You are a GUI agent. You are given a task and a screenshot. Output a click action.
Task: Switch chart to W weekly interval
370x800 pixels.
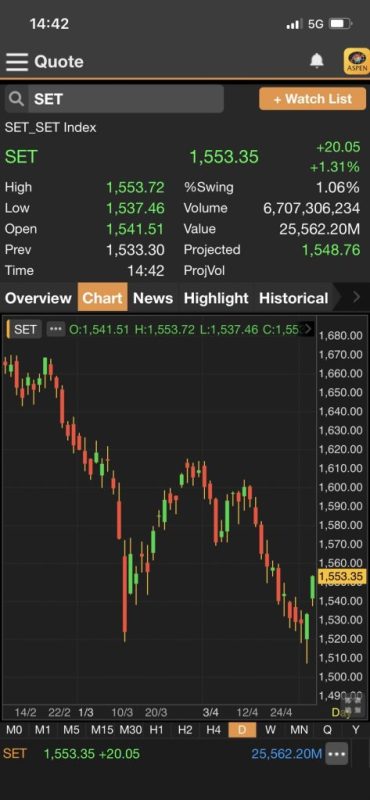270,730
